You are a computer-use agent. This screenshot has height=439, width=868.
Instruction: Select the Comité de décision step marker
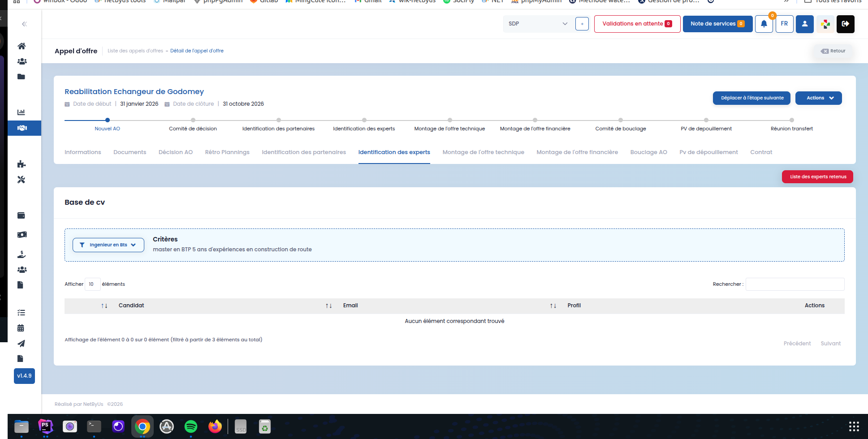(x=193, y=120)
